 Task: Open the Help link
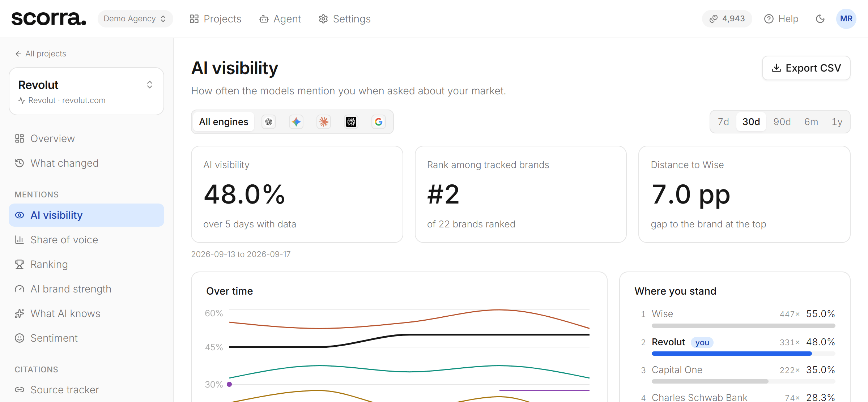[781, 19]
